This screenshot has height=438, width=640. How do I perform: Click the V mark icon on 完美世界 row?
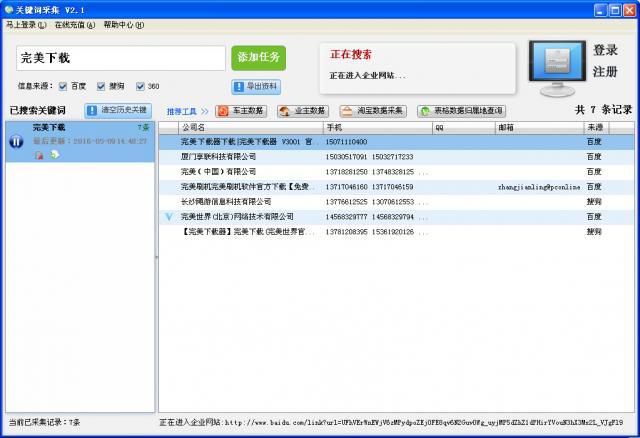click(x=169, y=217)
